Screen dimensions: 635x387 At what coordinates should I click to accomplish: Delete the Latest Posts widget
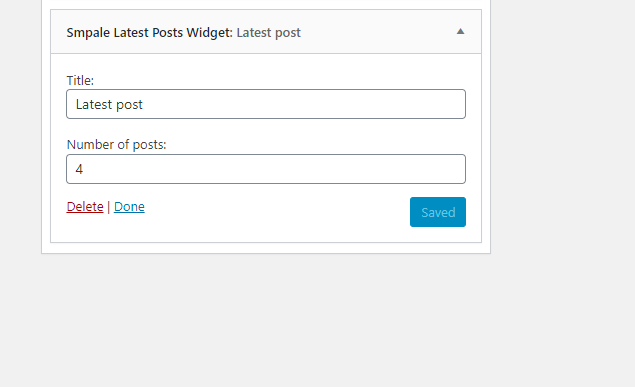[x=85, y=206]
